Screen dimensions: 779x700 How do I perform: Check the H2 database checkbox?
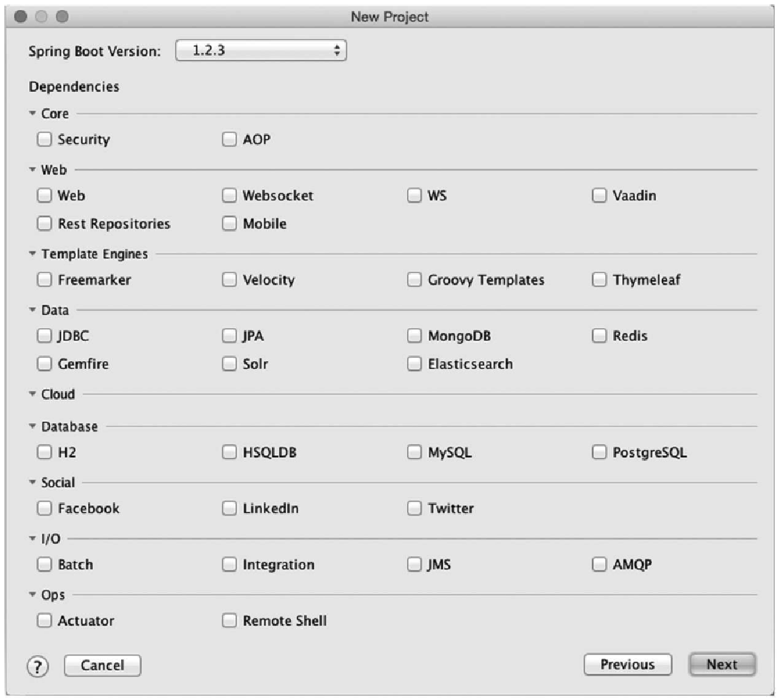44,452
